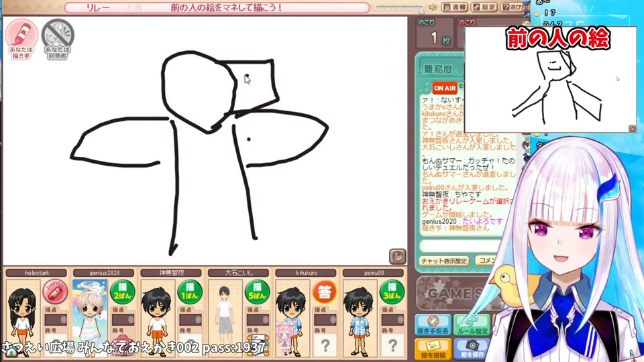
Task: Click kitukuro's question mark title box
Action: (x=325, y=346)
